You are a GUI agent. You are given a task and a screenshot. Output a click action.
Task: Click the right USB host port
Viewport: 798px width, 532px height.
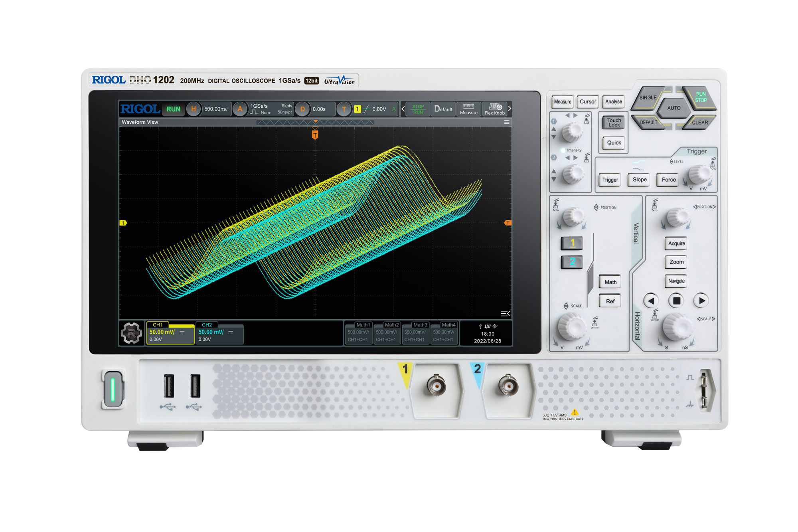(x=195, y=386)
